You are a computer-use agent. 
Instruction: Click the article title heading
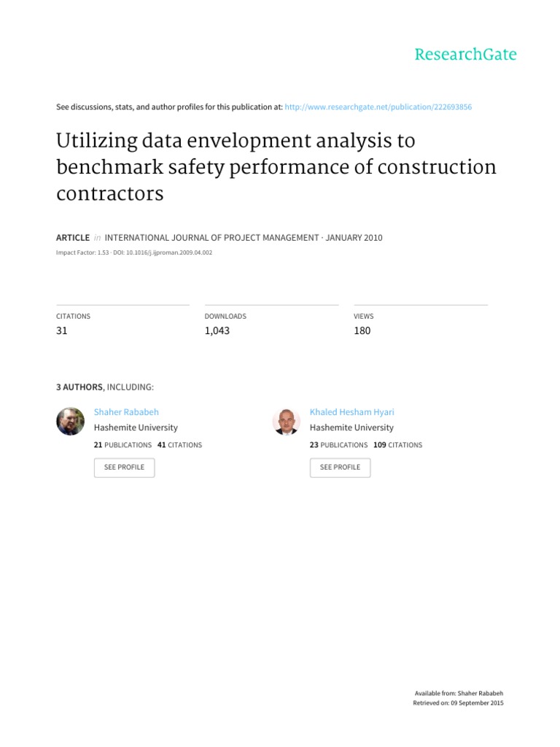276,167
